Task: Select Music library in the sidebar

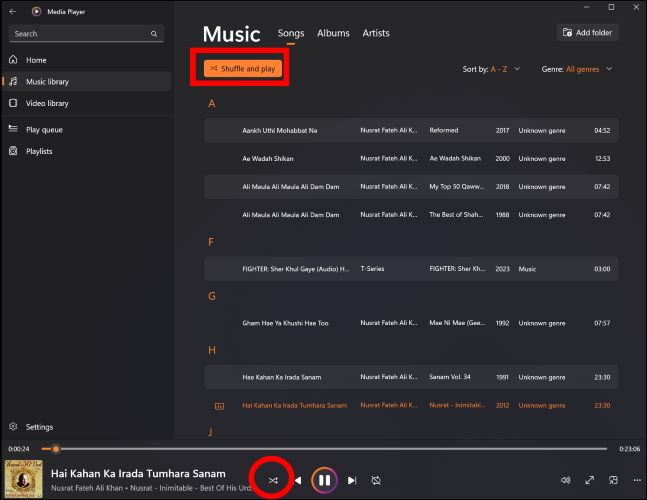Action: (87, 82)
